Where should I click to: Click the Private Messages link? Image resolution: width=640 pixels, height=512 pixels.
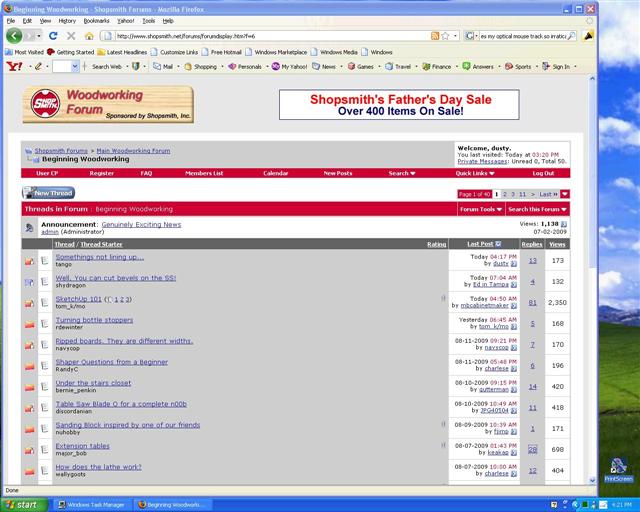point(482,161)
